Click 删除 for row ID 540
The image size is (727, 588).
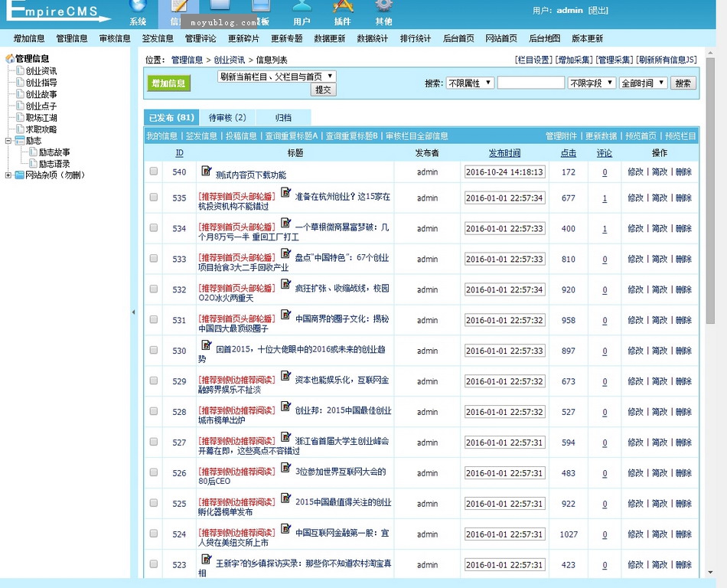tap(684, 171)
